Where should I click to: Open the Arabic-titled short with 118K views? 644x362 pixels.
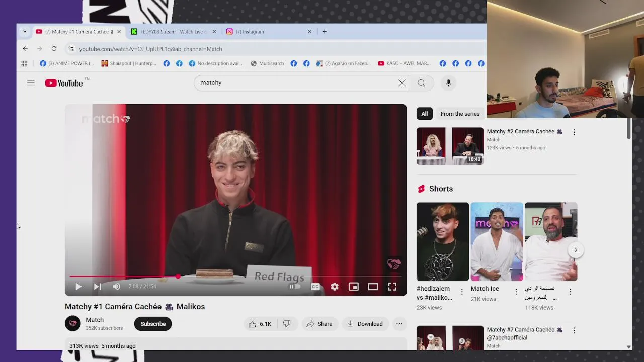click(x=551, y=241)
